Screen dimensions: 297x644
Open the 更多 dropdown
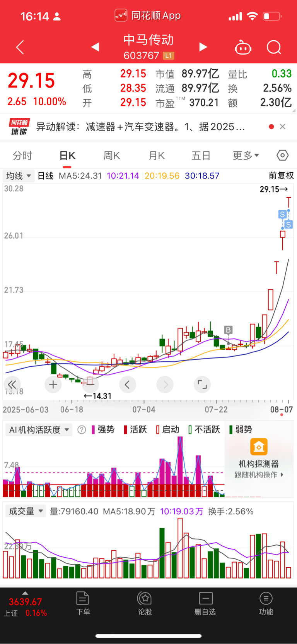(246, 156)
